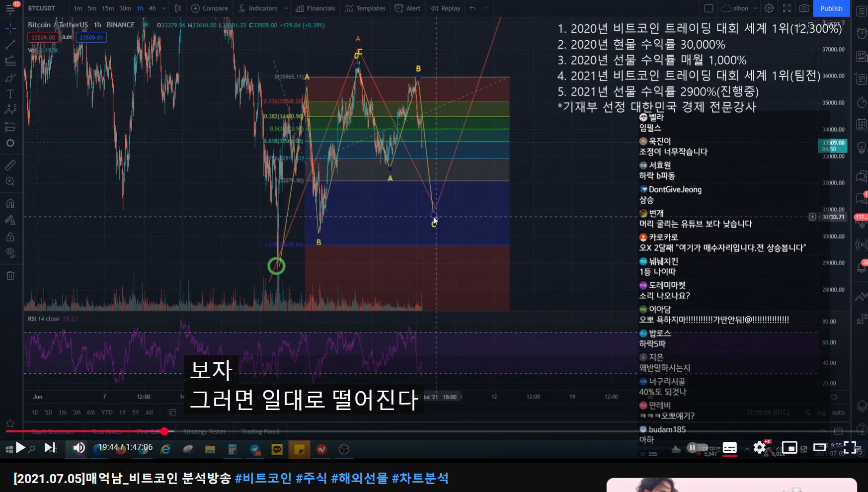This screenshot has height=492, width=868.
Task: Select the ruler measure tool
Action: (x=10, y=164)
